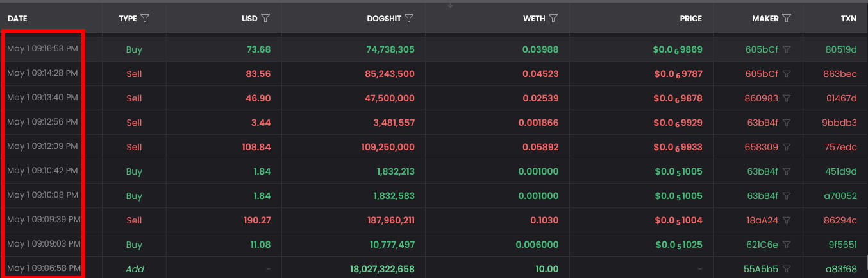Filter by liquidity adder 55A5b5 icon
The image size is (868, 278).
pyautogui.click(x=787, y=269)
